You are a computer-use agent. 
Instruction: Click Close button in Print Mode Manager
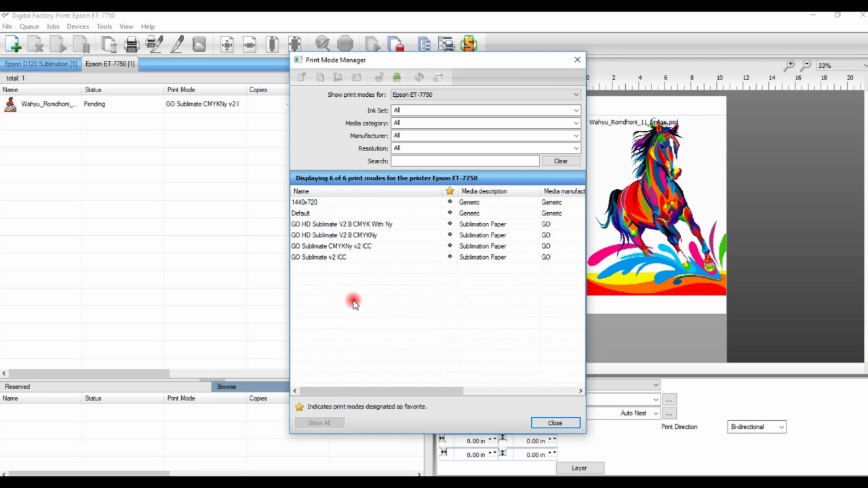(x=555, y=423)
